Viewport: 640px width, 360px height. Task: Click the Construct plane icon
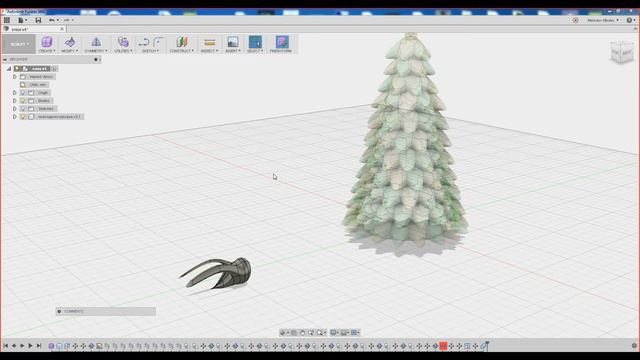click(x=182, y=42)
